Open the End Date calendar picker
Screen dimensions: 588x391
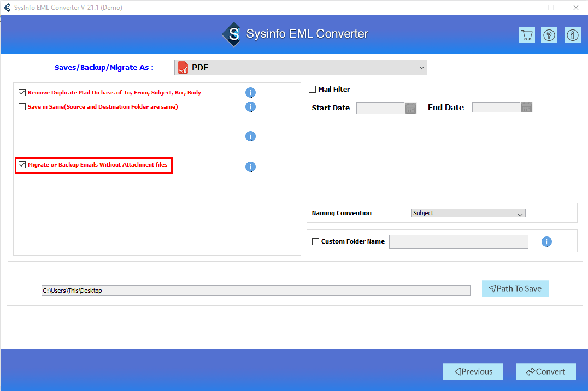click(x=526, y=107)
